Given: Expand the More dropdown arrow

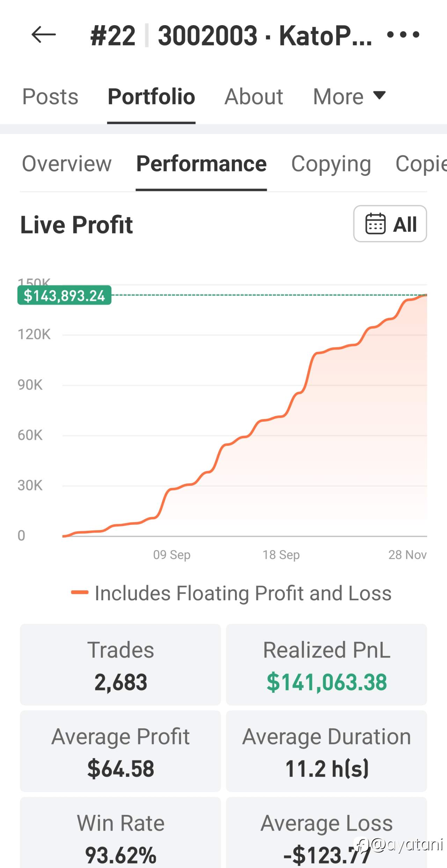Looking at the screenshot, I should coord(379,95).
